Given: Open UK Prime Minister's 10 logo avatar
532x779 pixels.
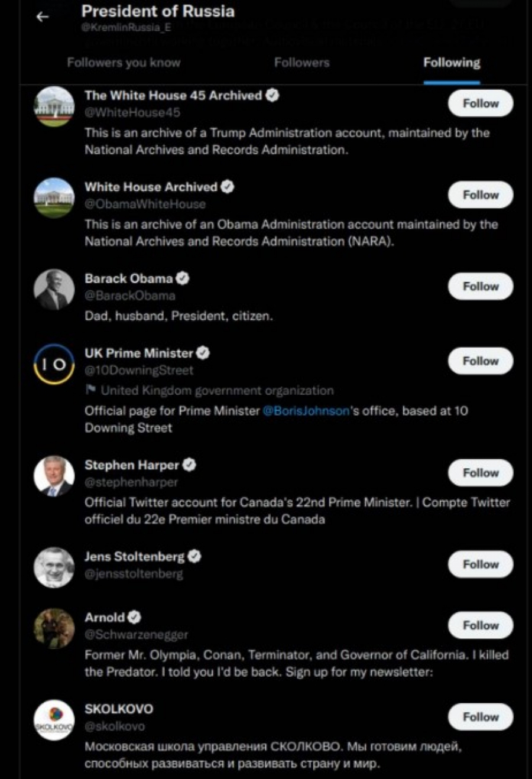Looking at the screenshot, I should point(54,364).
